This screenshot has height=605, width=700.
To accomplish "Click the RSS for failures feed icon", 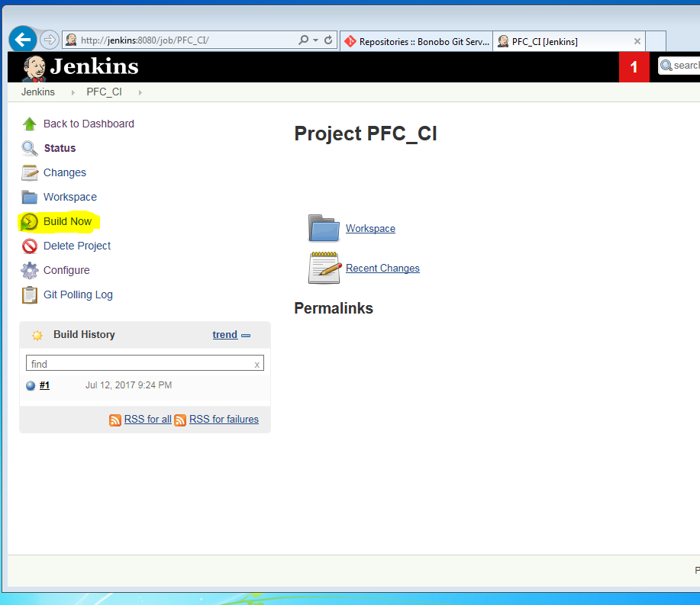I will (180, 420).
